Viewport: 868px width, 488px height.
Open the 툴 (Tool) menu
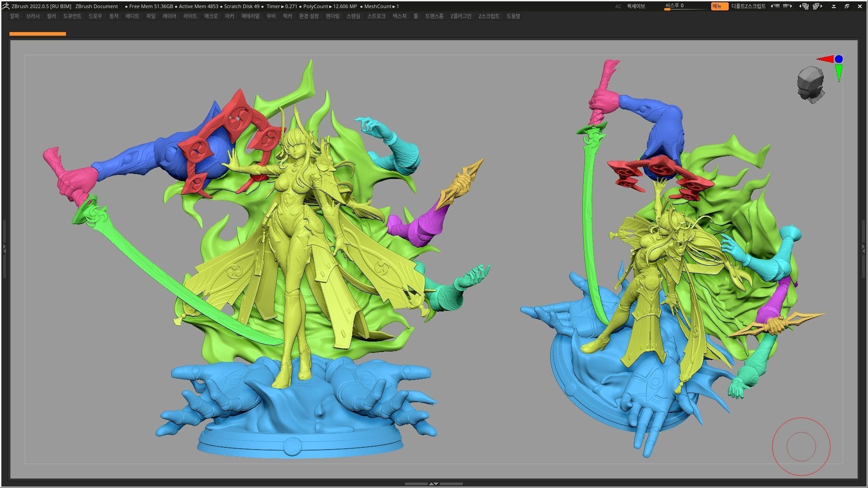click(416, 16)
